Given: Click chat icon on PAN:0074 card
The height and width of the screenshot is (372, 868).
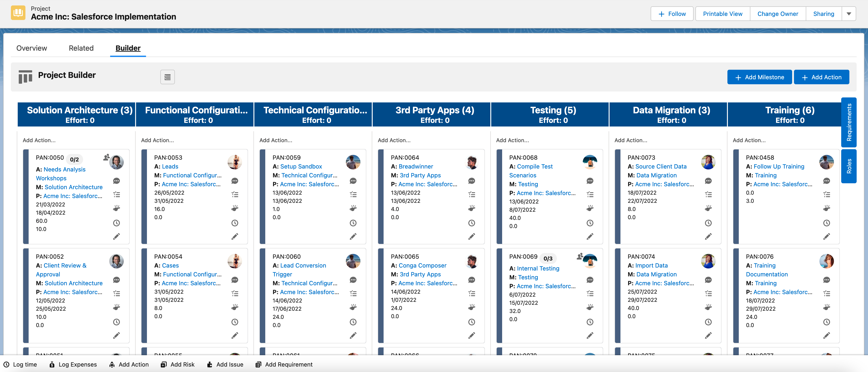Looking at the screenshot, I should point(708,280).
